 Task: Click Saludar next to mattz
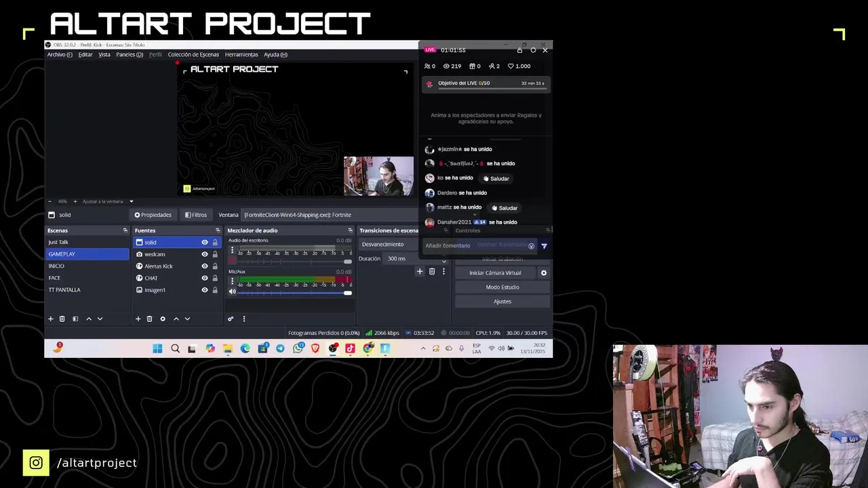click(x=505, y=208)
